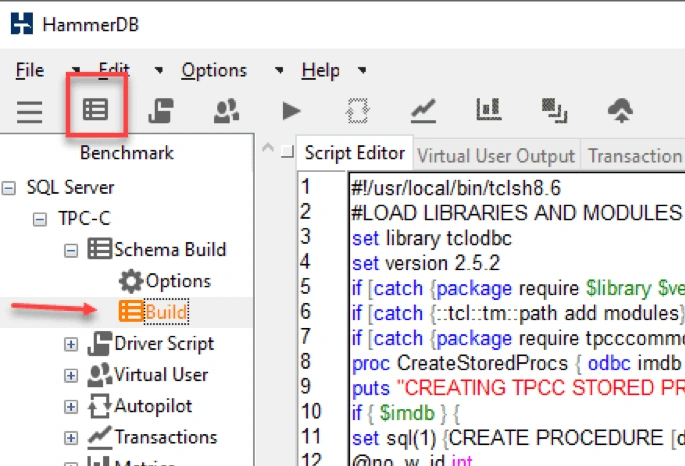
Task: Click the Virtual Users toolbar icon
Action: tap(226, 110)
